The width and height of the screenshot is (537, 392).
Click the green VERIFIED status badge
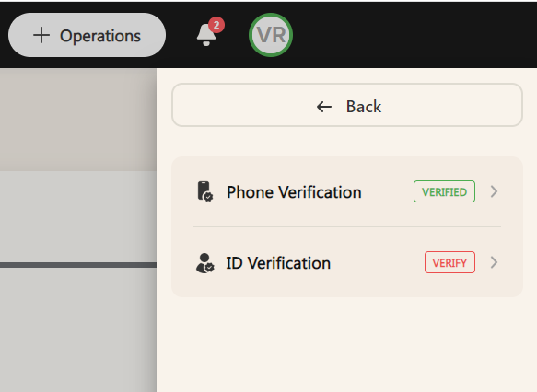coord(444,191)
